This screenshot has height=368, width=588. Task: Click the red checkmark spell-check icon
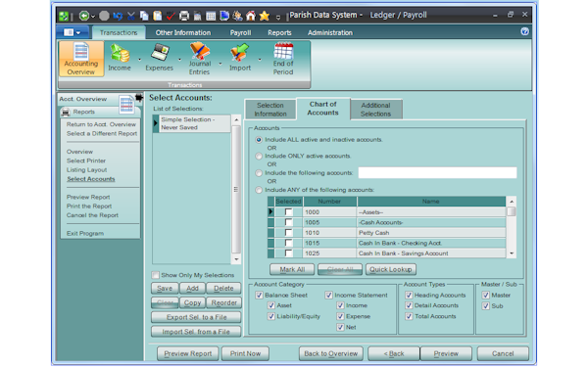(171, 16)
